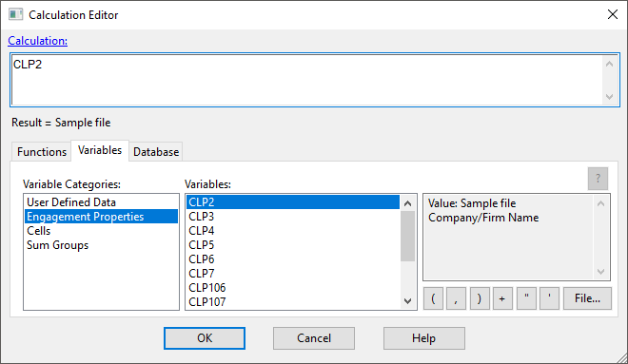Screen dimensions: 628x364
Task: Click the Calculation Editor title icon
Action: click(15, 15)
